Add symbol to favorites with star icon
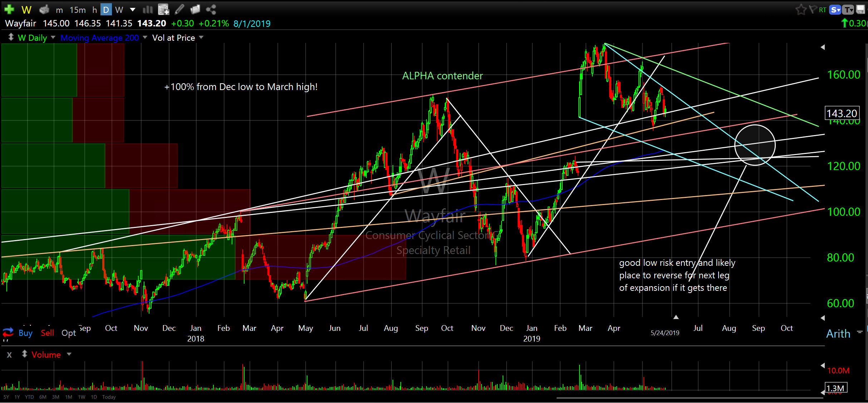The height and width of the screenshot is (403, 868). click(800, 10)
